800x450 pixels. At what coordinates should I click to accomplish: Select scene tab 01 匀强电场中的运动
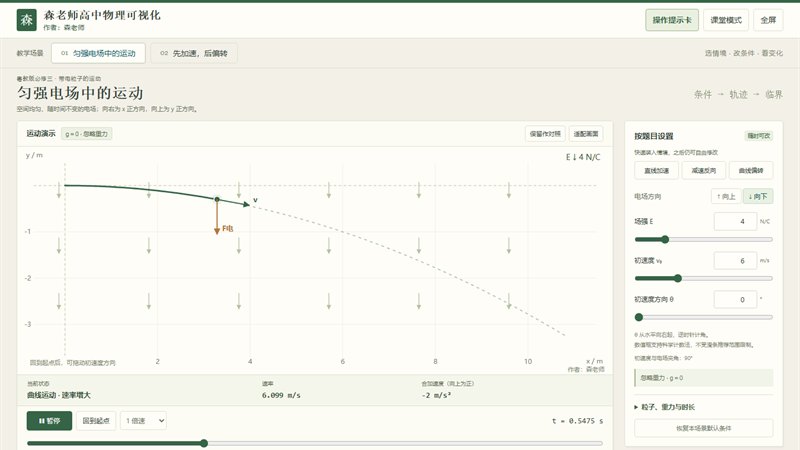click(98, 53)
